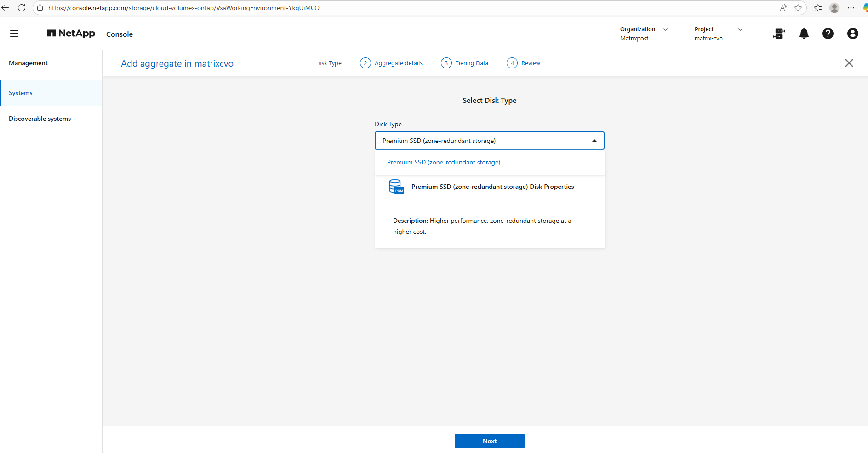Image resolution: width=868 pixels, height=453 pixels.
Task: Go to the Disk Type step
Action: tap(330, 63)
